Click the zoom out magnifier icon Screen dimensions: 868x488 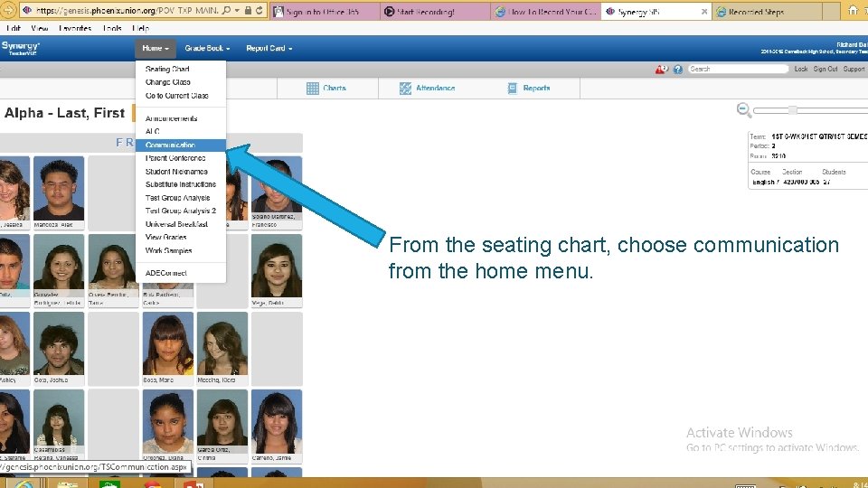coord(744,110)
